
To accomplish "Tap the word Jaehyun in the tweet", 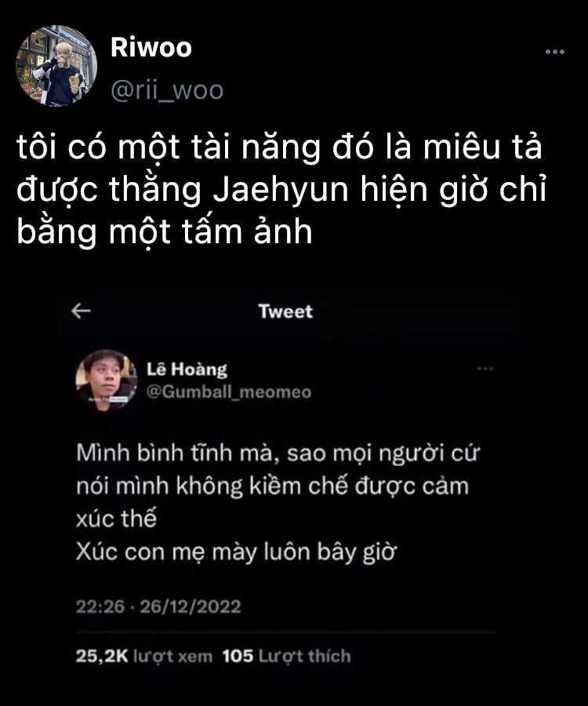I will [280, 190].
